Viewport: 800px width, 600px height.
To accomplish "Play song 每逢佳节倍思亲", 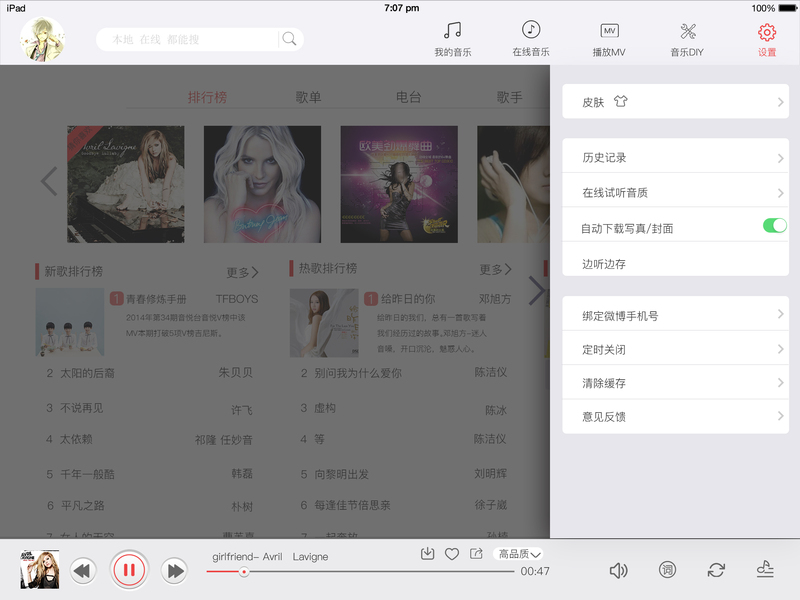I will click(352, 506).
